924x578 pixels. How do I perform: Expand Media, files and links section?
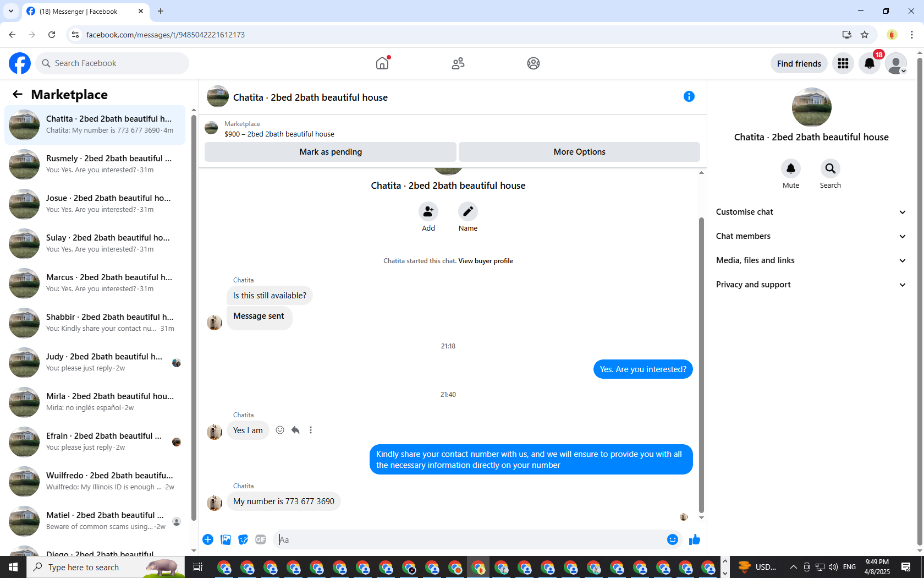click(811, 260)
